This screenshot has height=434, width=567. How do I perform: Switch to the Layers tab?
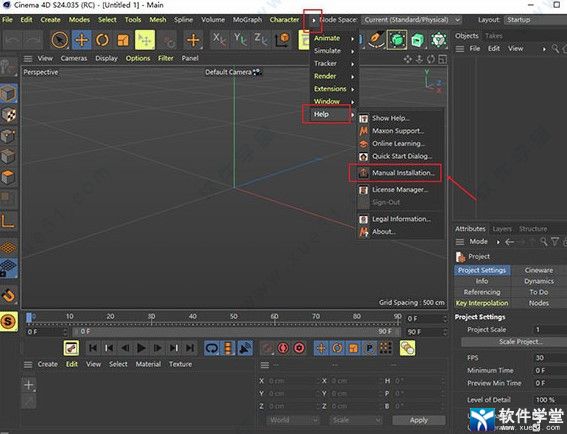[x=502, y=229]
